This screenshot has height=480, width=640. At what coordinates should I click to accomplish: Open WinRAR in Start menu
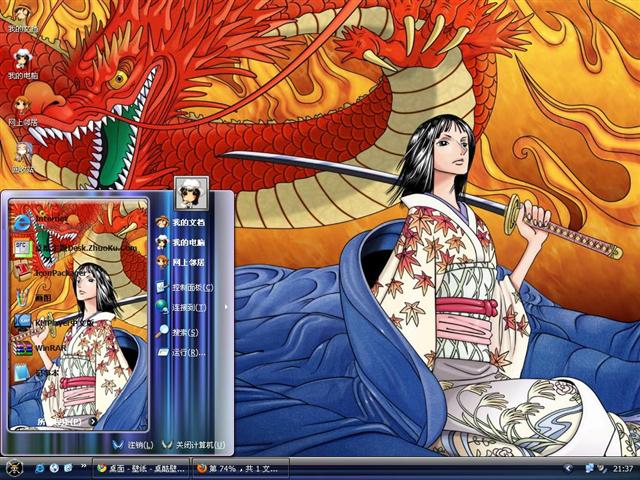pos(40,348)
